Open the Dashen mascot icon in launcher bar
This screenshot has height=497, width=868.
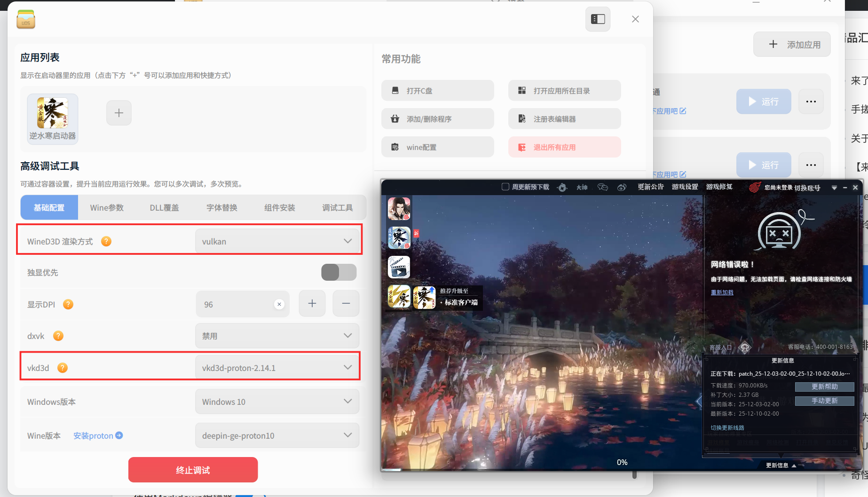562,187
